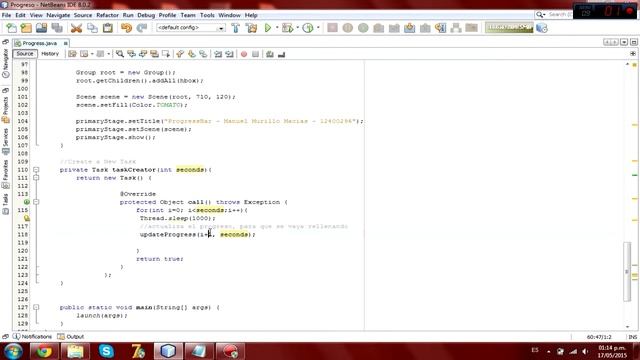Select the Progress.java editor tab
The image size is (640, 360).
click(39, 43)
